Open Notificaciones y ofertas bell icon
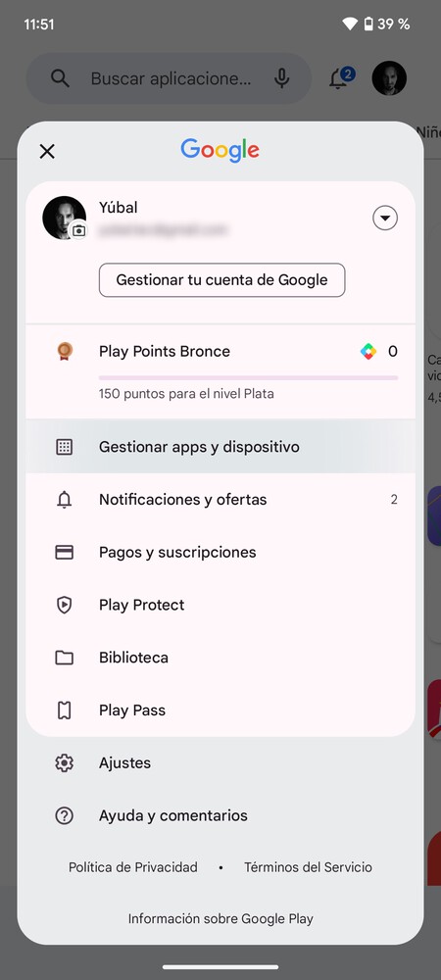 [x=65, y=500]
